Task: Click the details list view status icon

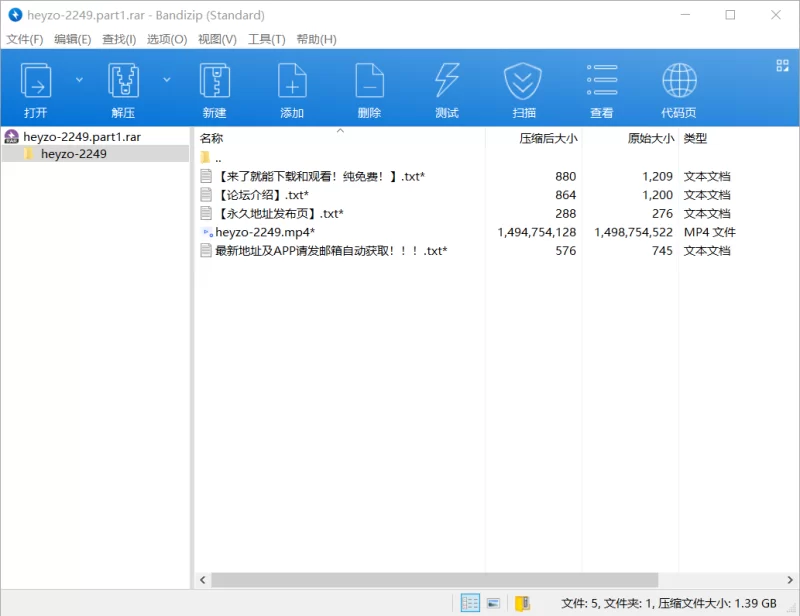Action: pyautogui.click(x=470, y=603)
